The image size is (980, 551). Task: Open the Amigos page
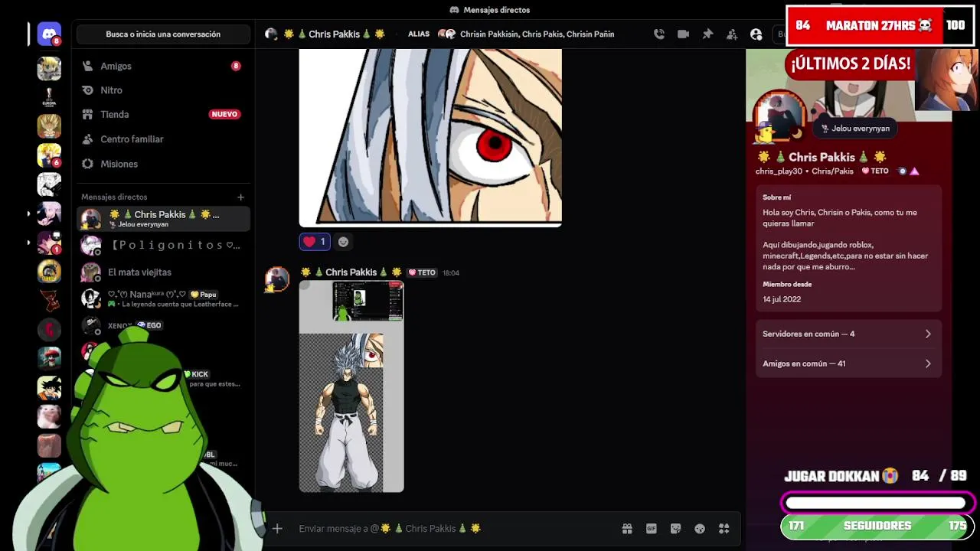pos(163,66)
